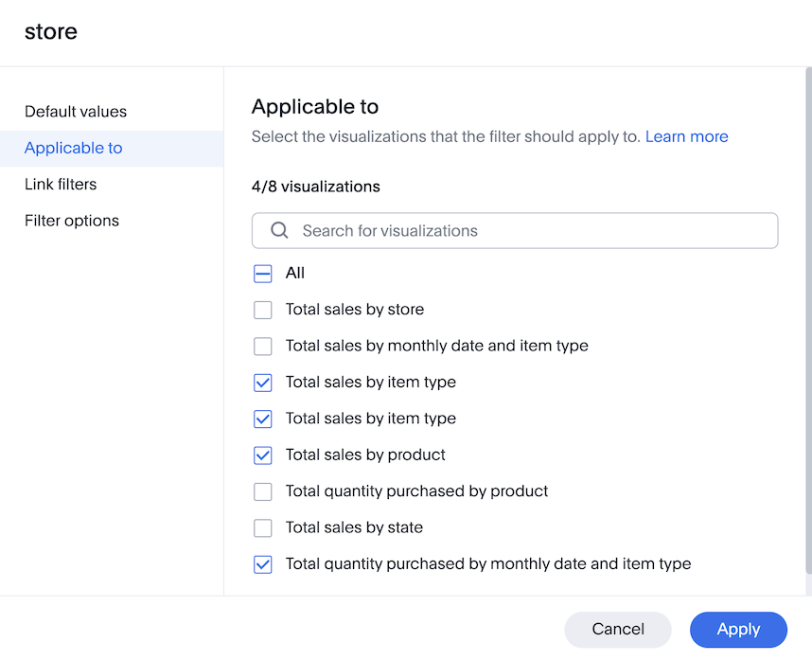Open the Filter options section
Image resolution: width=812 pixels, height=660 pixels.
pos(71,220)
